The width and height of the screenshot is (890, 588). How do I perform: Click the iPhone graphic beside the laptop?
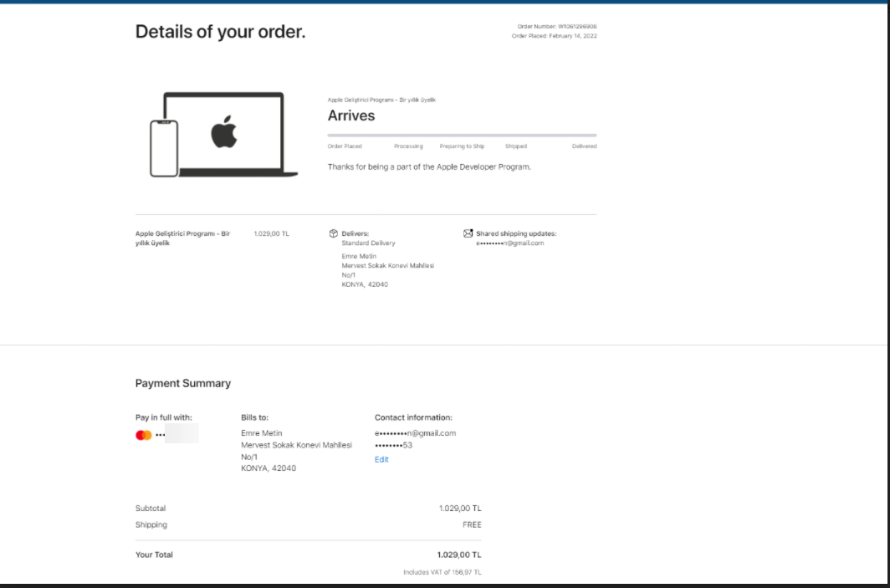coord(164,148)
